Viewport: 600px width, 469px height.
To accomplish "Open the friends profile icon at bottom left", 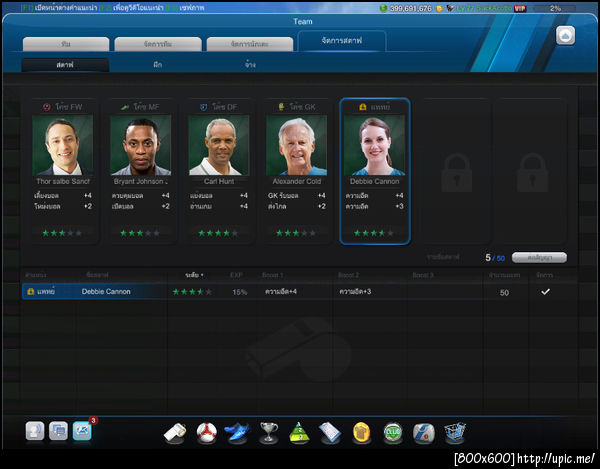I will click(35, 431).
